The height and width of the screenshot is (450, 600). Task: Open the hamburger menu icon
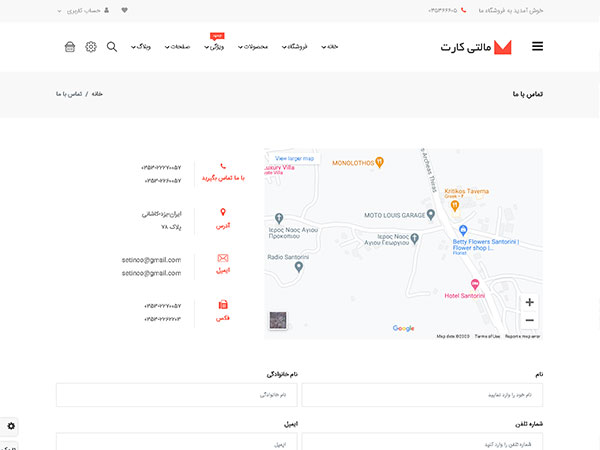[537, 47]
